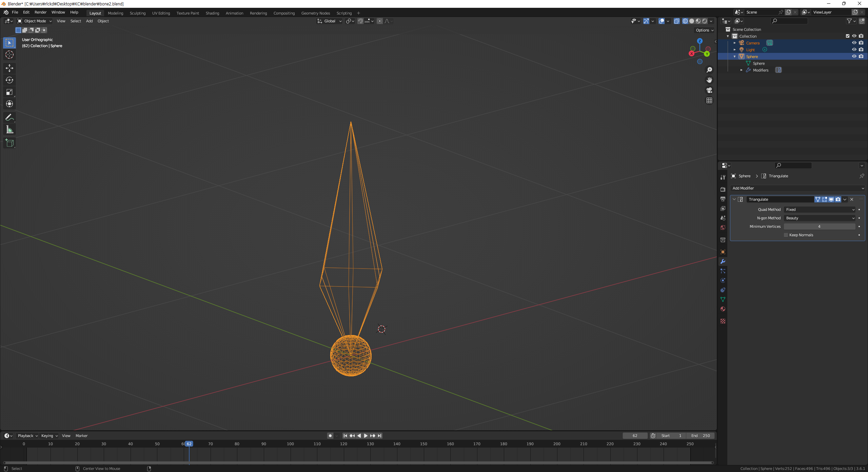
Task: Open the View Layer properties tab
Action: 723,208
